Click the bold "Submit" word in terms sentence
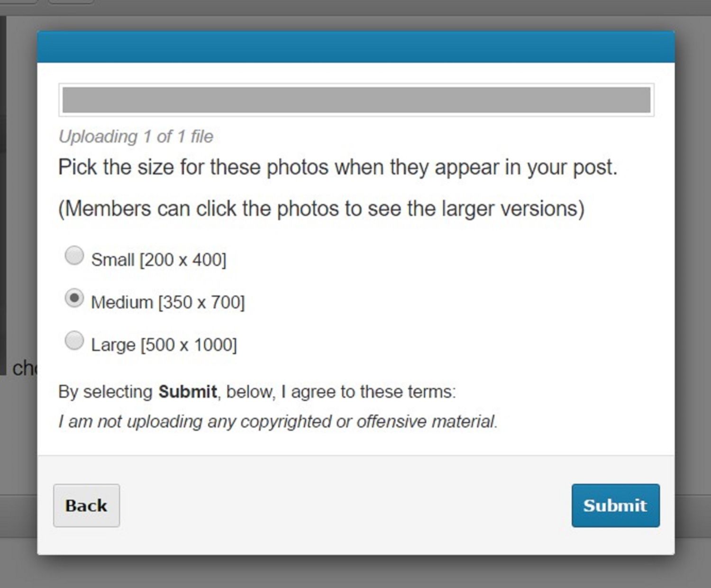This screenshot has height=588, width=711. 188,392
